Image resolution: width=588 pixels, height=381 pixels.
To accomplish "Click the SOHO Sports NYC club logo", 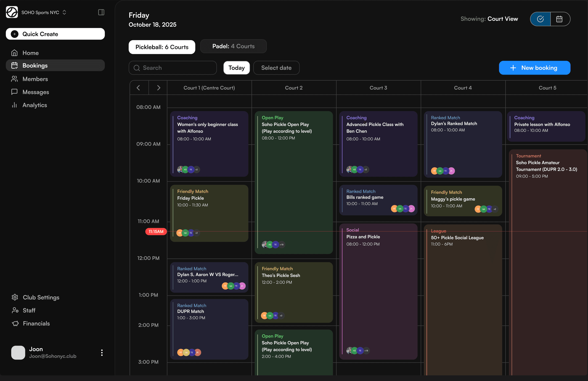I will pyautogui.click(x=11, y=12).
